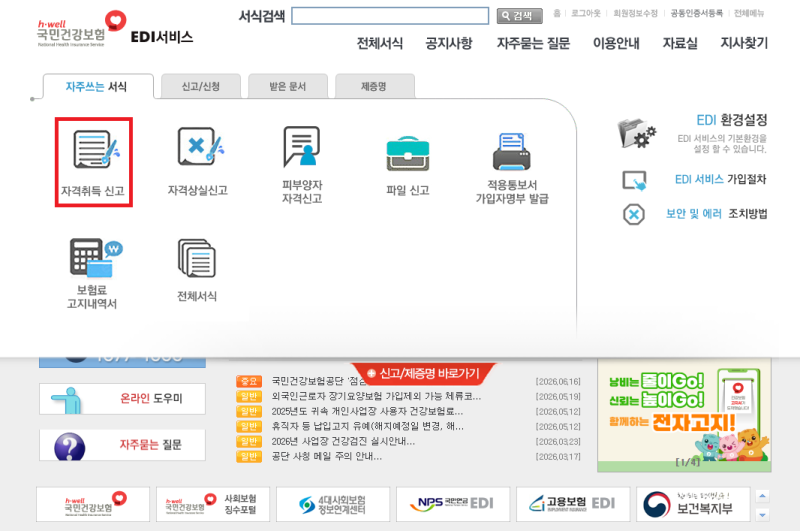Switch to the 신고/신청 tab
The image size is (800, 531).
[x=201, y=87]
